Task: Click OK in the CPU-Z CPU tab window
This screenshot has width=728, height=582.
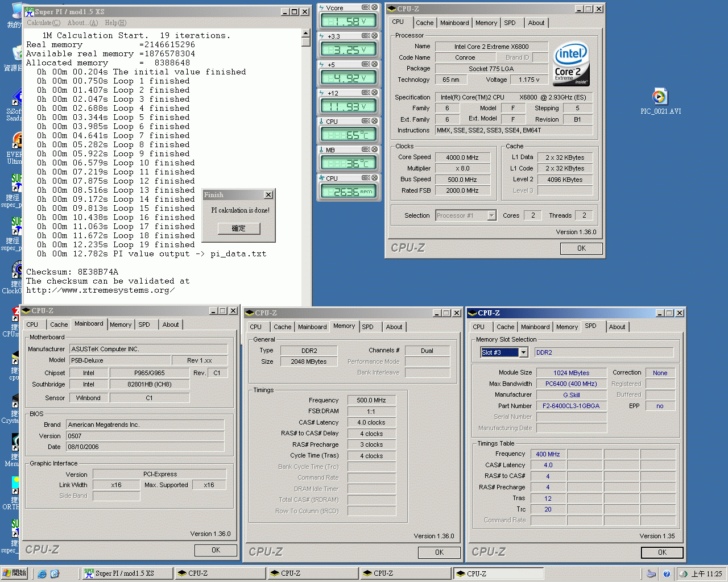Action: (x=581, y=248)
